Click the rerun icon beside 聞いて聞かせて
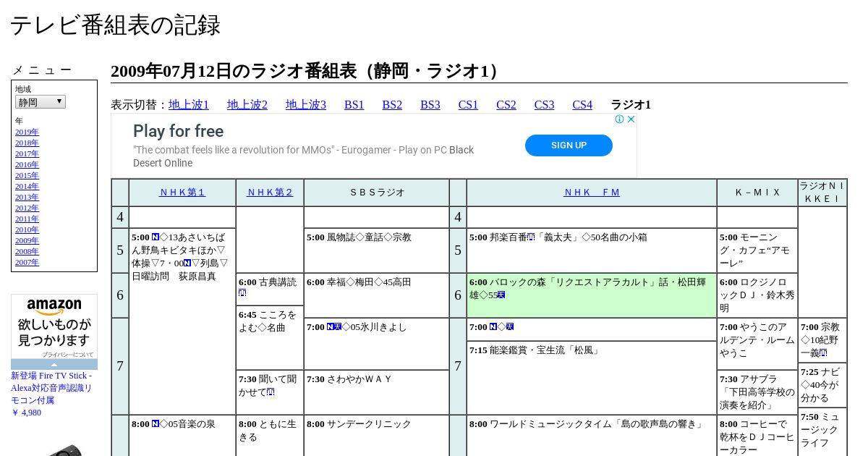Image resolution: width=868 pixels, height=456 pixels. coord(271,392)
